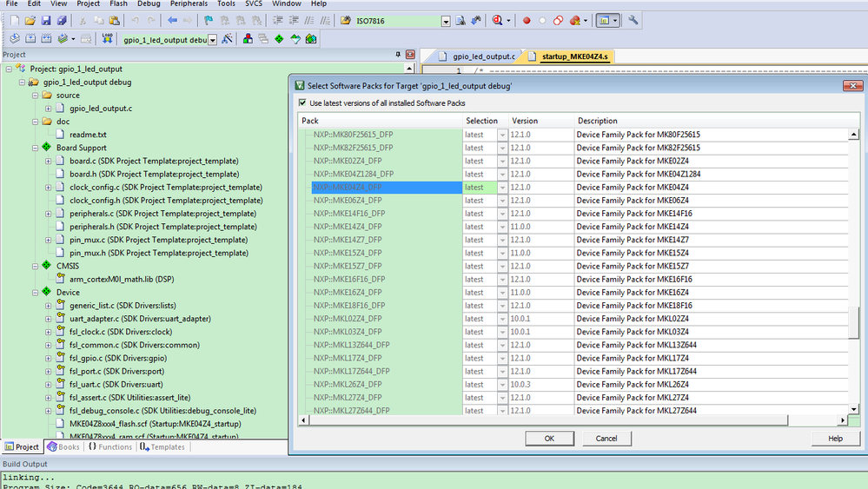Open the target selection dropdown gpio_1_led_output debug
The image size is (868, 489).
point(212,40)
